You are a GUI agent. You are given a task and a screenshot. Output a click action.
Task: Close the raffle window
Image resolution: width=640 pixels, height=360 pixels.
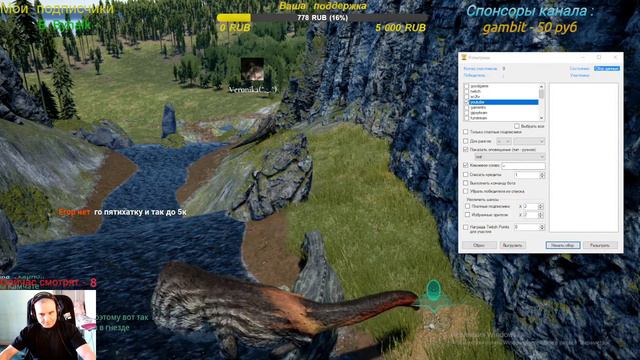(x=615, y=58)
